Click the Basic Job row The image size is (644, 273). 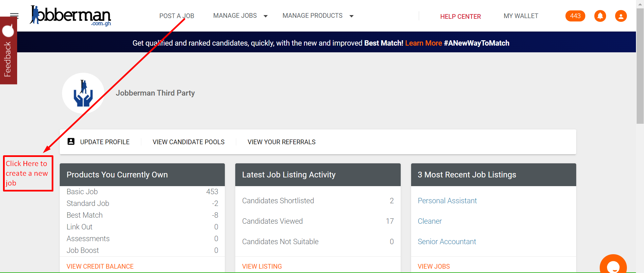[x=142, y=192]
